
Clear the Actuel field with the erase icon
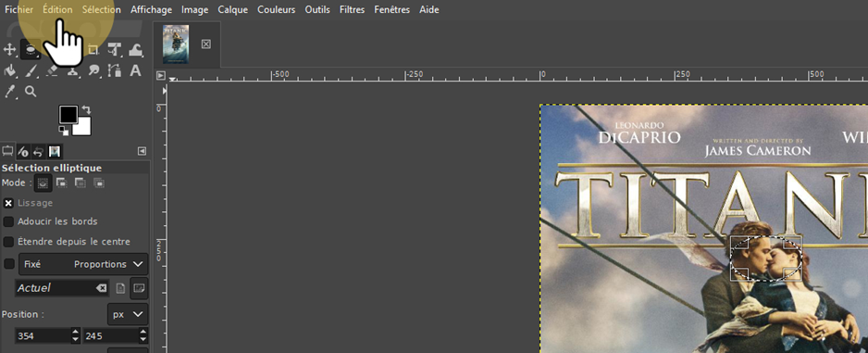click(101, 288)
